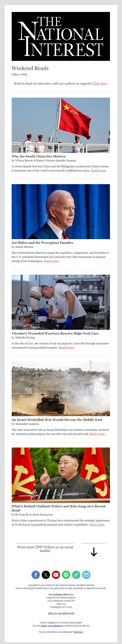Click the Kim Jong-un speech photo
Viewport: 122px width, 644px height.
coord(61,475)
